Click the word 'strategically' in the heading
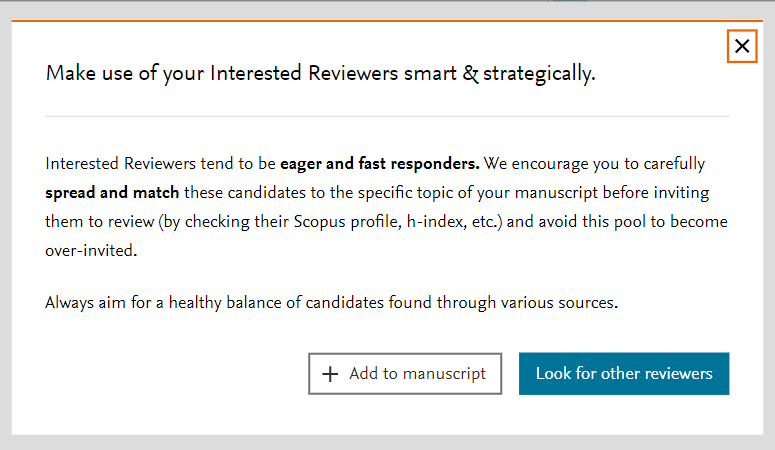The height and width of the screenshot is (450, 775). coord(539,74)
